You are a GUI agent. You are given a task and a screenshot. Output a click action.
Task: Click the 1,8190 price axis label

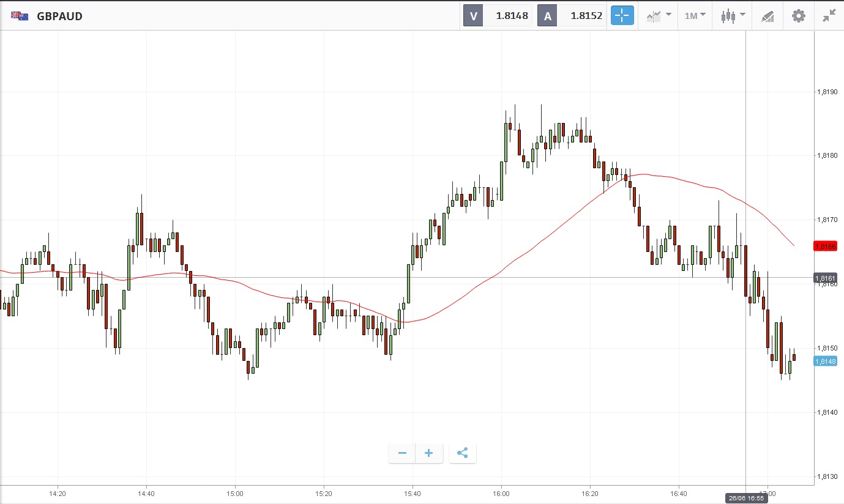827,92
